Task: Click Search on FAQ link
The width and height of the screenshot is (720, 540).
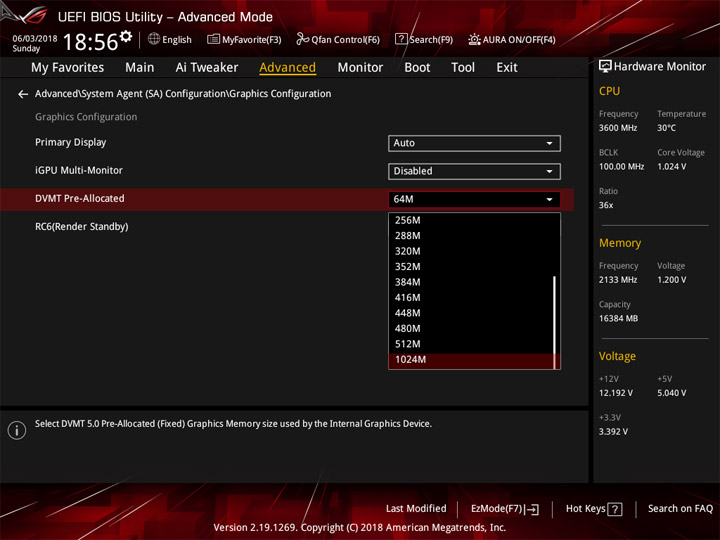Action: 680,509
